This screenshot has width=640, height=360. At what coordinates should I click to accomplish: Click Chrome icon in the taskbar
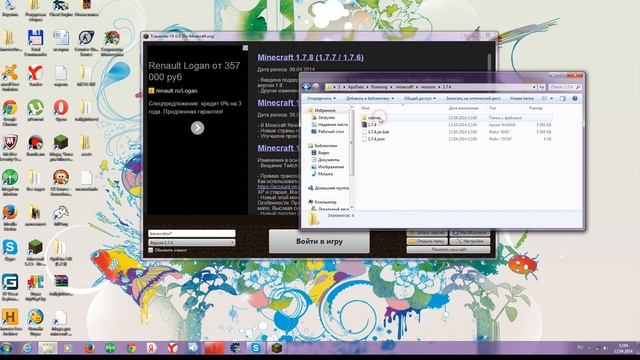pos(131,348)
